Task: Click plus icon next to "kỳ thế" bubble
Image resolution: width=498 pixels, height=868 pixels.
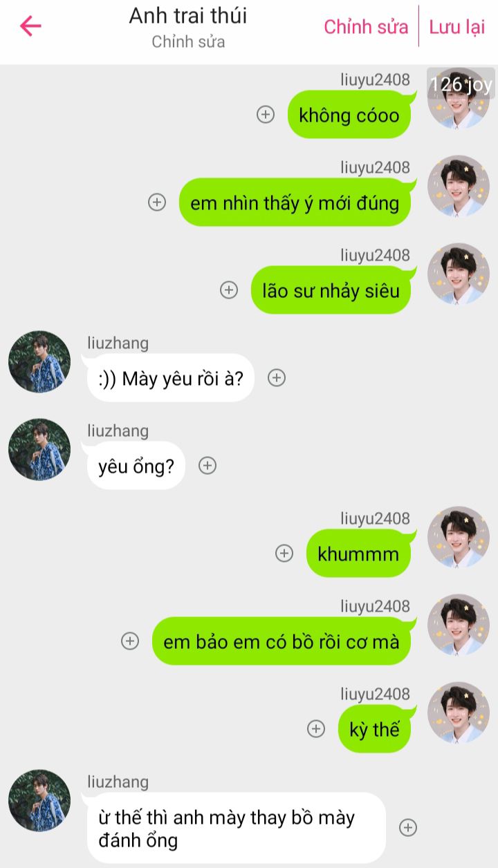Action: 316,729
